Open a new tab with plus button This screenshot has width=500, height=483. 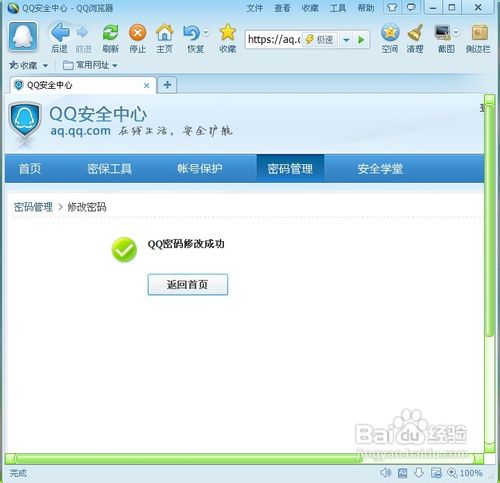tap(167, 85)
